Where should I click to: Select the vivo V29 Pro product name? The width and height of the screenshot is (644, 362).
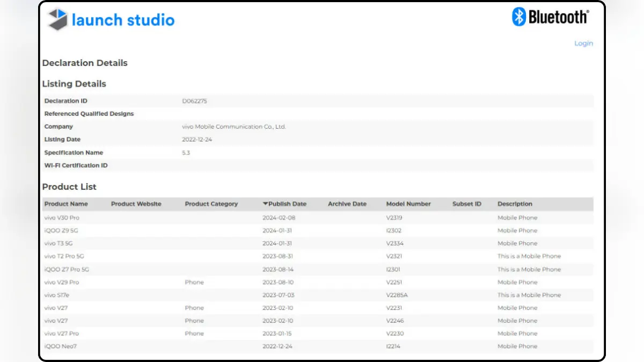(x=62, y=282)
